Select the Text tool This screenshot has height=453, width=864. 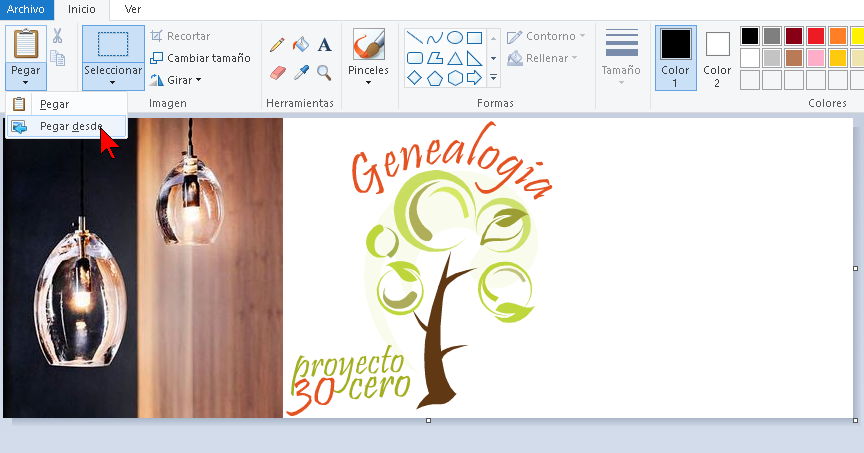pos(325,45)
